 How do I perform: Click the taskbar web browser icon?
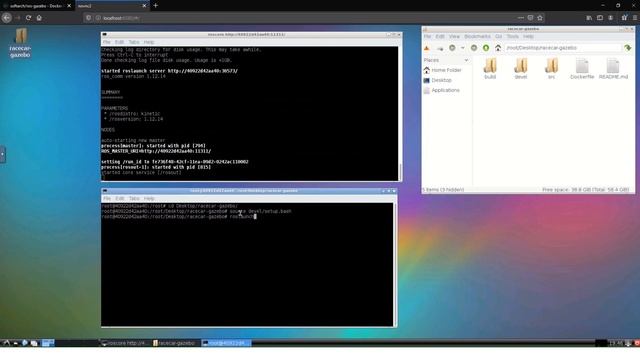coord(24,343)
